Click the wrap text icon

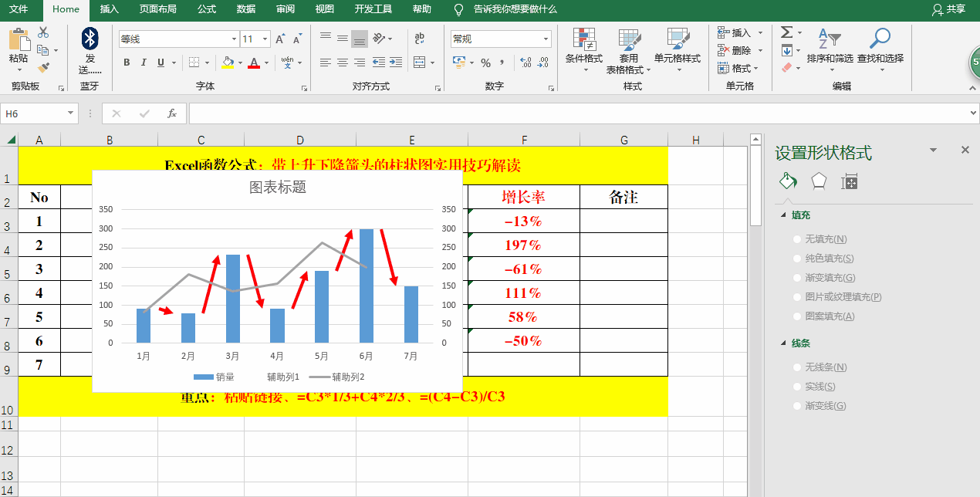[x=420, y=39]
